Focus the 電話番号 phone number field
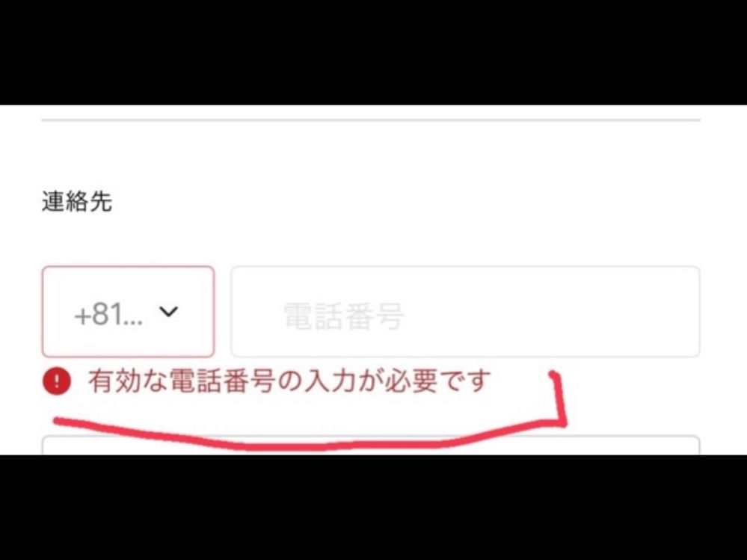Screen dimensions: 747x560 coord(465,312)
